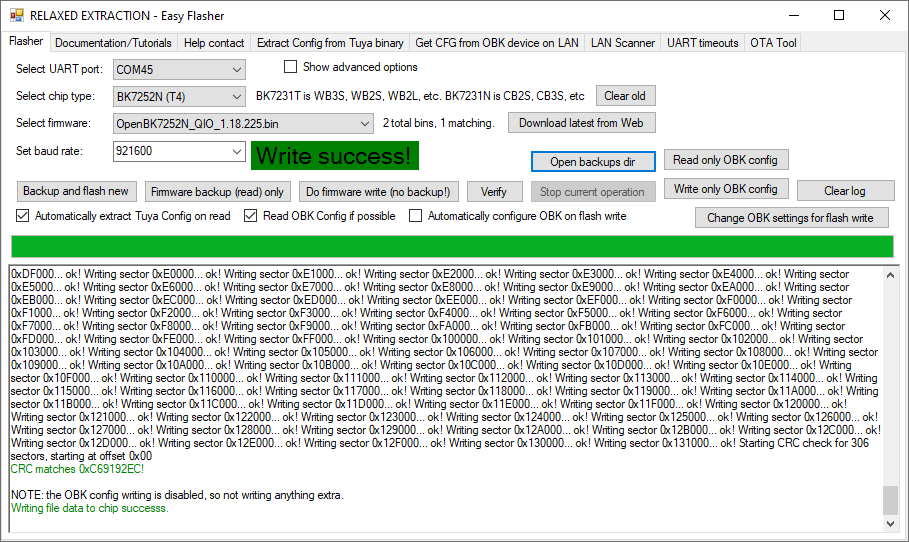909x542 pixels.
Task: Open the Help contact tab
Action: (214, 43)
